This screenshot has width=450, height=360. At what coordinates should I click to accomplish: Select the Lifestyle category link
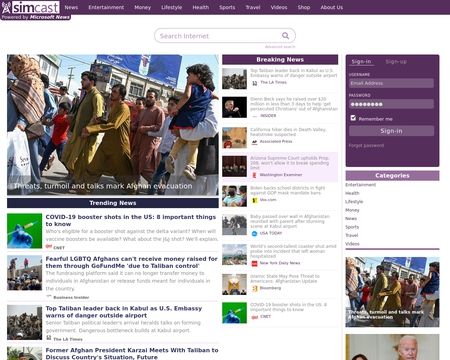coord(354,201)
